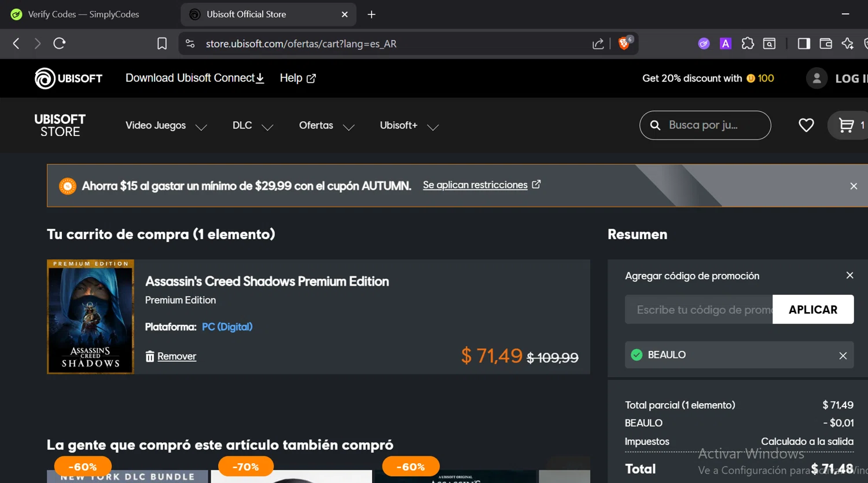
Task: Click the Resumen heading
Action: (637, 235)
